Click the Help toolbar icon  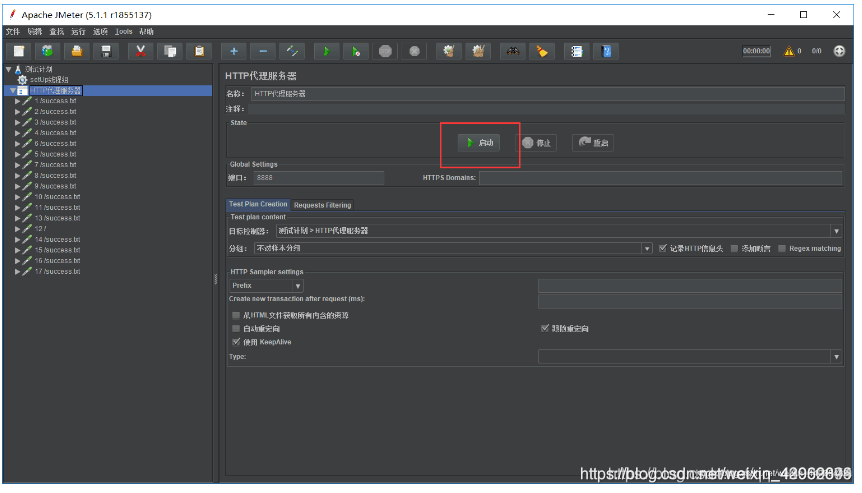[605, 52]
